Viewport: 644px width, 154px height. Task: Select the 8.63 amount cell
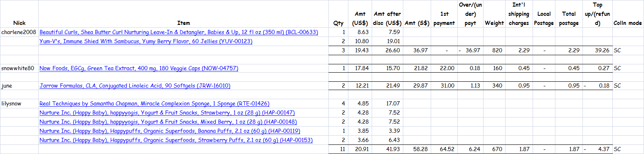point(360,32)
